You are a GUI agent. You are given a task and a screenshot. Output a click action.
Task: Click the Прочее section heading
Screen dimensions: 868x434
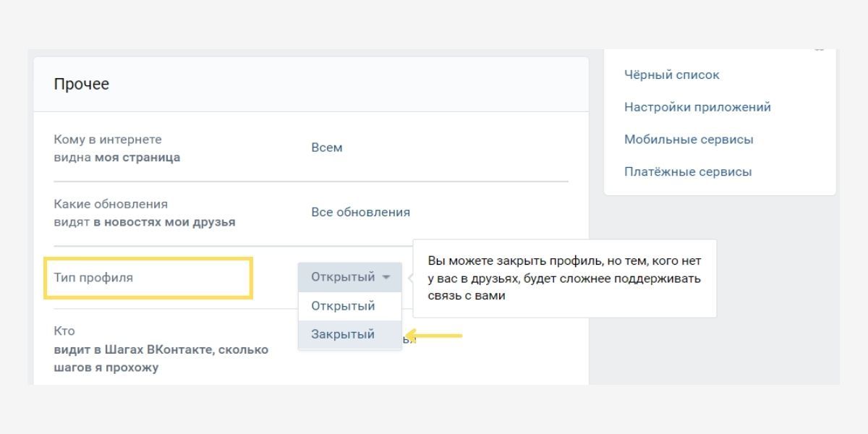coord(82,85)
